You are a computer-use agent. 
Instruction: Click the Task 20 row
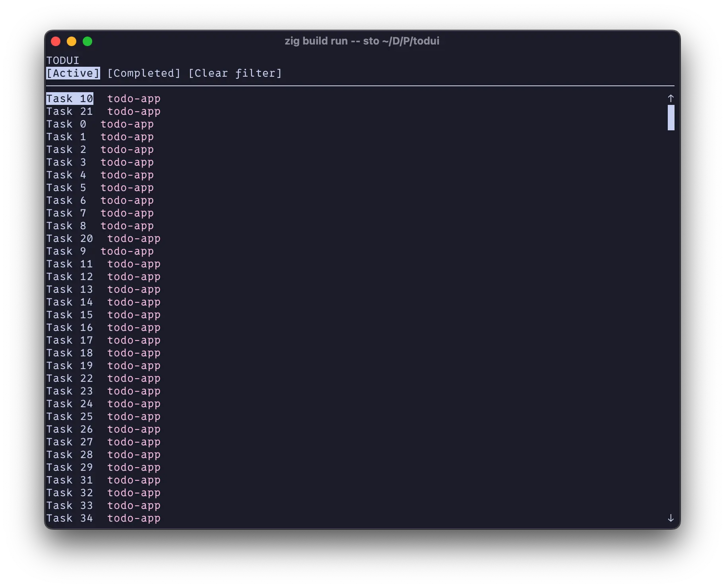click(70, 238)
